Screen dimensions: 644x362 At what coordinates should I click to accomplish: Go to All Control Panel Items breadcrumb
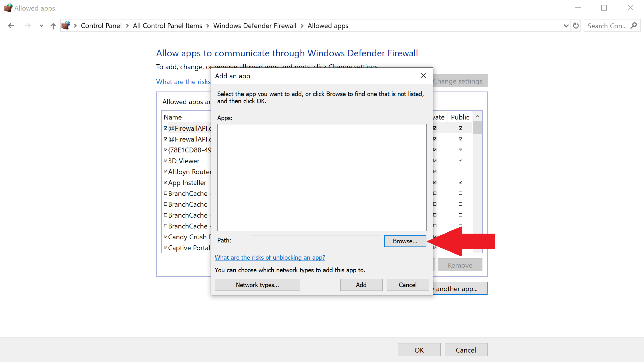coord(167,26)
